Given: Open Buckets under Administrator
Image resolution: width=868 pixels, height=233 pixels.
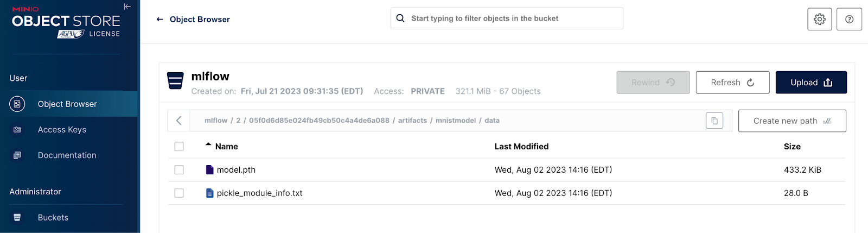Looking at the screenshot, I should coord(53,217).
